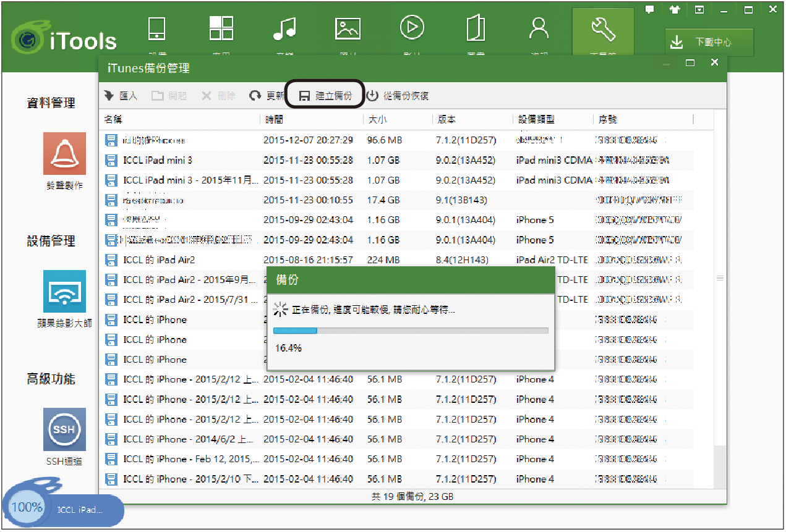Click the 224 MB size cell
Screen dimensions: 786x532
pos(383,260)
